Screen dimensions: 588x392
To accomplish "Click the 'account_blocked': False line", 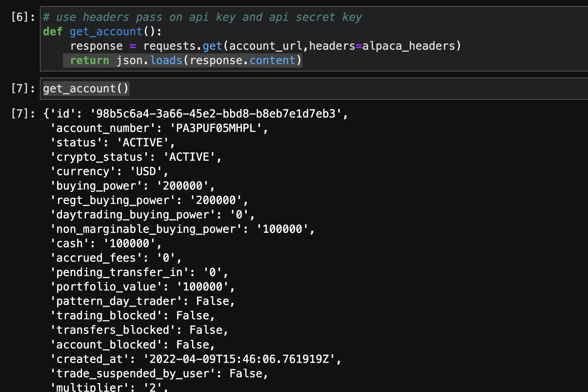I will coord(132,345).
